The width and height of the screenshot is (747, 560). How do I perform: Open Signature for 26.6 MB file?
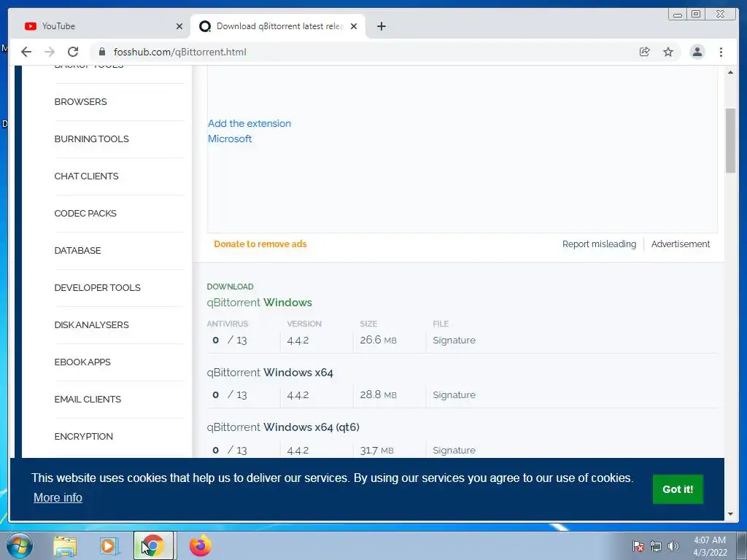pyautogui.click(x=454, y=340)
